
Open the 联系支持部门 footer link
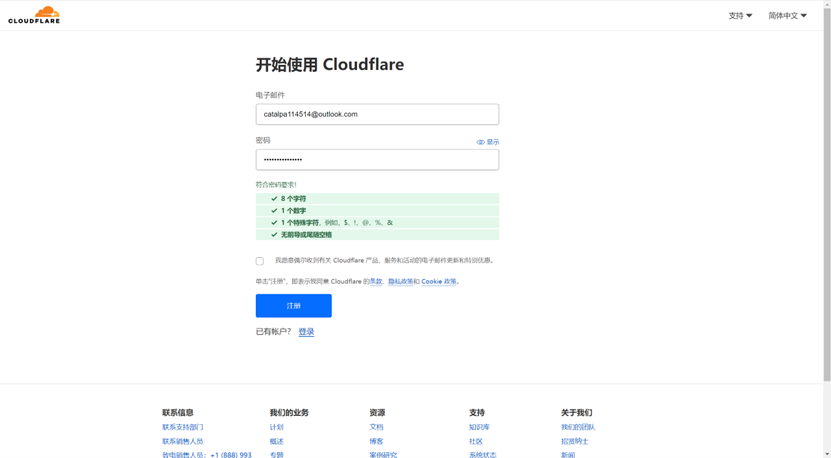[x=183, y=427]
